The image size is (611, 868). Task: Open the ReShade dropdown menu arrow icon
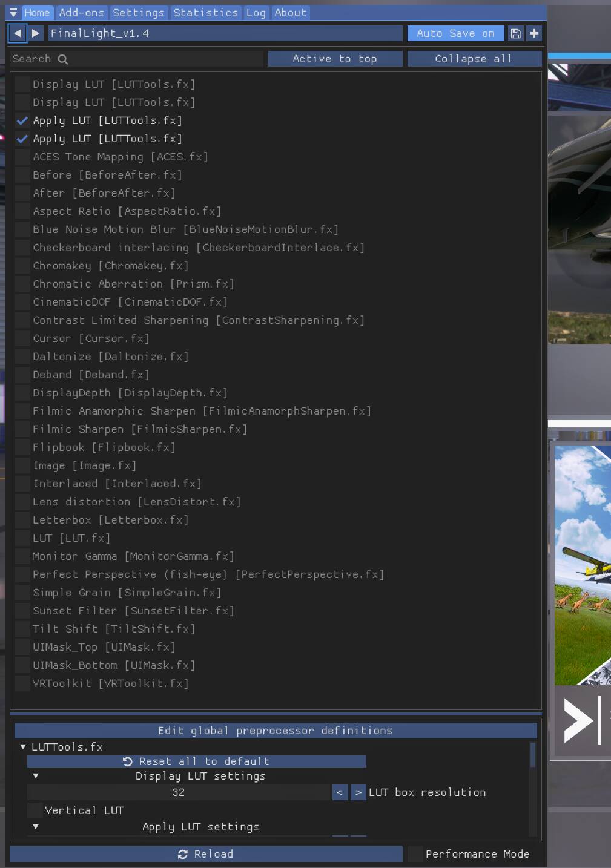(13, 13)
